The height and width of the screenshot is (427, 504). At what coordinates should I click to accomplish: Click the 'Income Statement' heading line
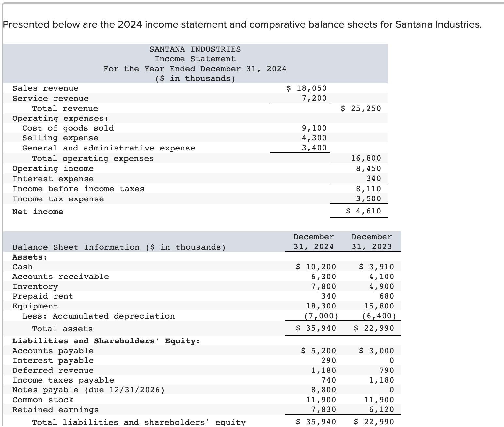[195, 59]
